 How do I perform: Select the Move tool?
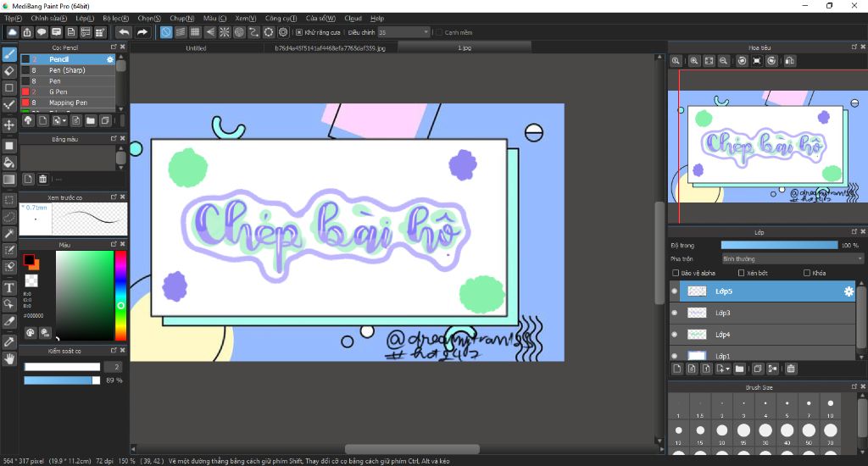[x=8, y=125]
